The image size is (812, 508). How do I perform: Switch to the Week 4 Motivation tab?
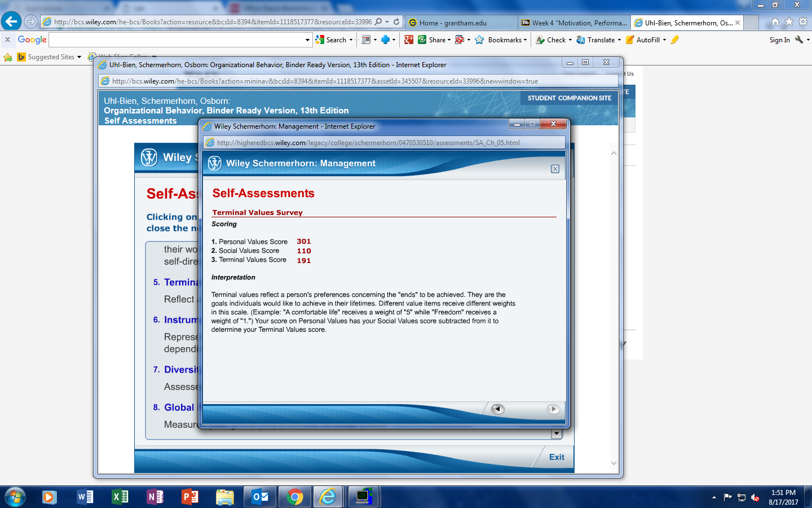[574, 23]
